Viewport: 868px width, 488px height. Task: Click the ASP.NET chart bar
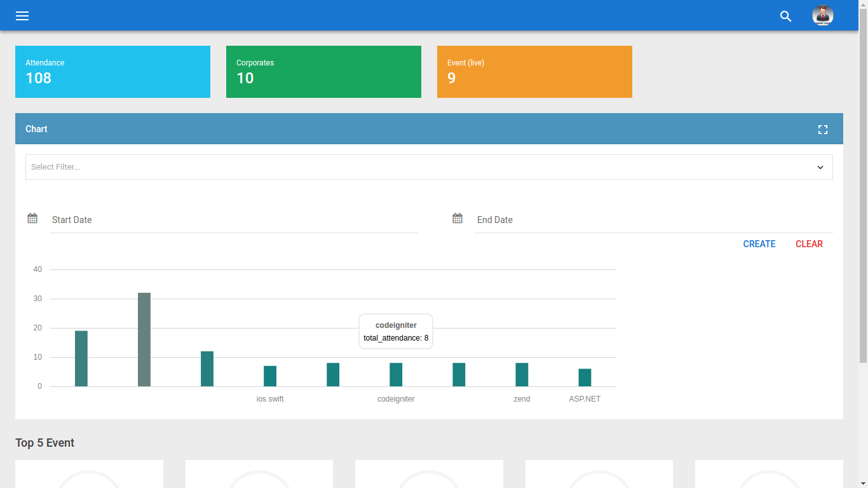click(x=585, y=377)
